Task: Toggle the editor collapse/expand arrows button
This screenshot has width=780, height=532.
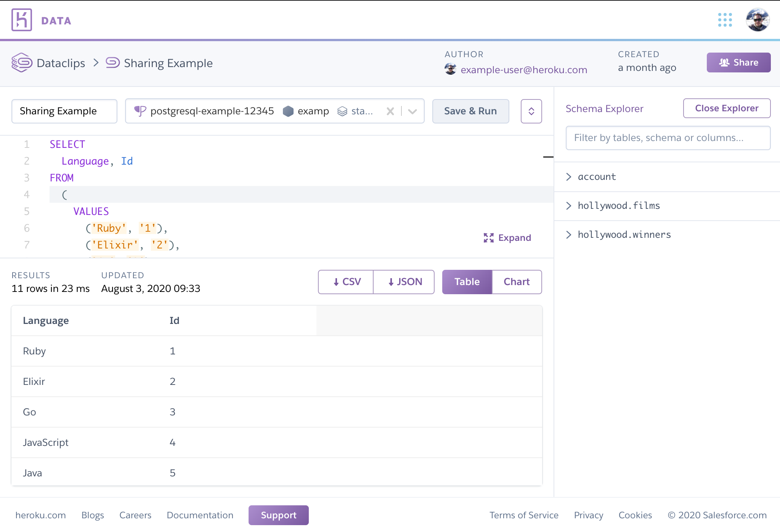Action: [x=531, y=111]
